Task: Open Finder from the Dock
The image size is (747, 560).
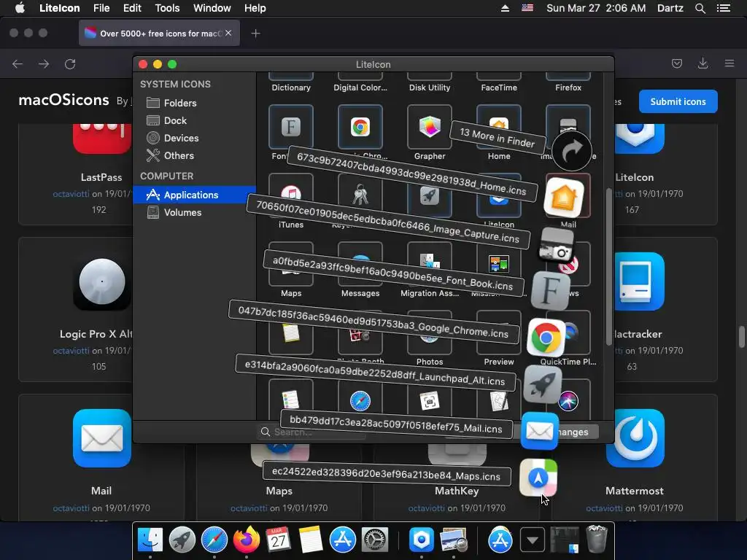Action: [x=150, y=540]
